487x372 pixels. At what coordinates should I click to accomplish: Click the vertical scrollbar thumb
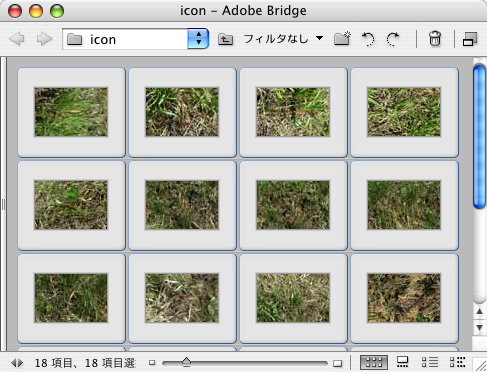(479, 137)
